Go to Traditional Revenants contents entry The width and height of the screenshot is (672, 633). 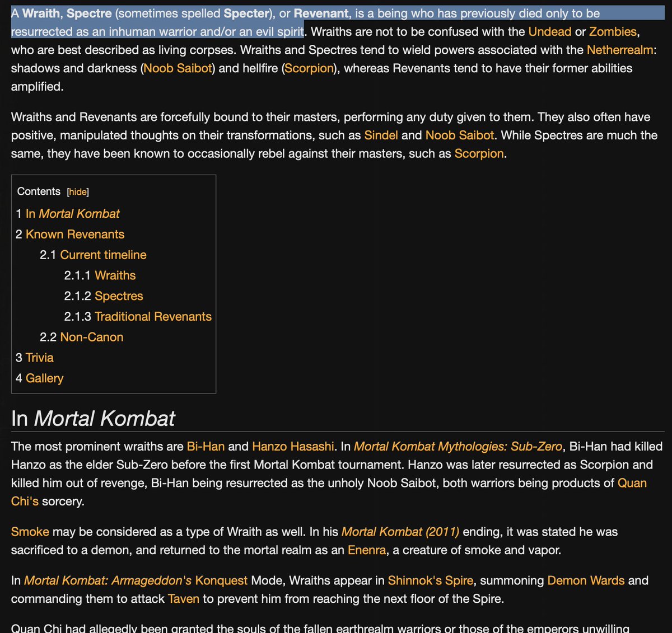tap(153, 317)
